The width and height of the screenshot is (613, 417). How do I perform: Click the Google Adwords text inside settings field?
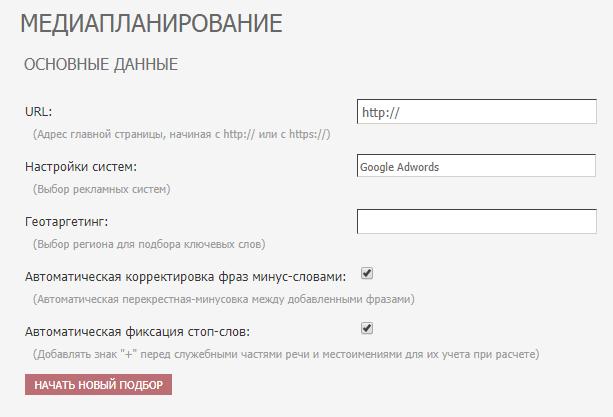tap(400, 167)
